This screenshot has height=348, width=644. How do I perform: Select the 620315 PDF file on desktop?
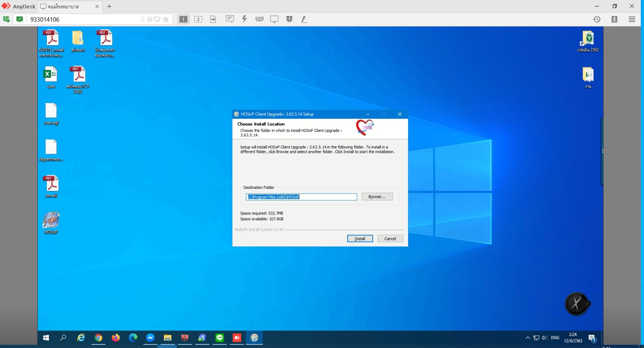[51, 43]
